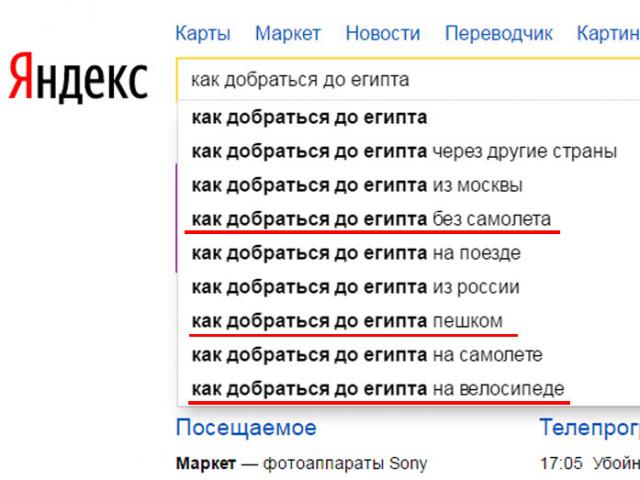Click the Яндекс logo

(x=78, y=77)
